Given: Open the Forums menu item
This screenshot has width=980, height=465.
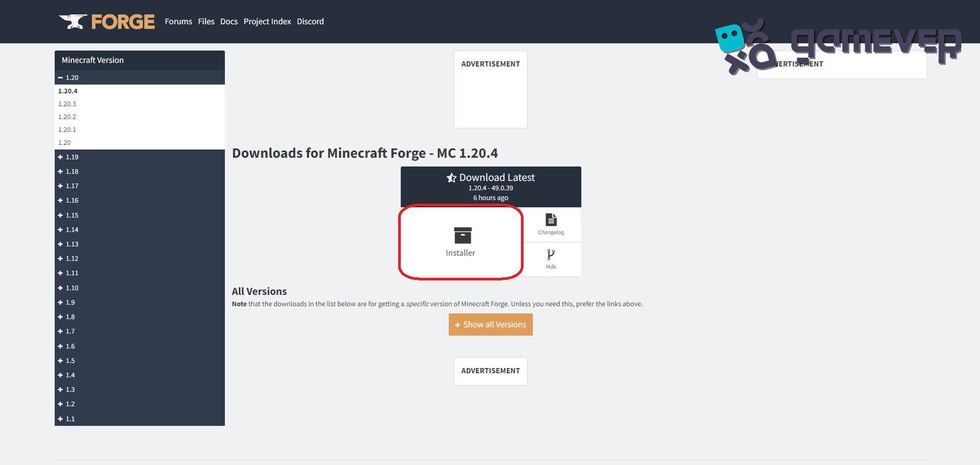Looking at the screenshot, I should click(178, 21).
